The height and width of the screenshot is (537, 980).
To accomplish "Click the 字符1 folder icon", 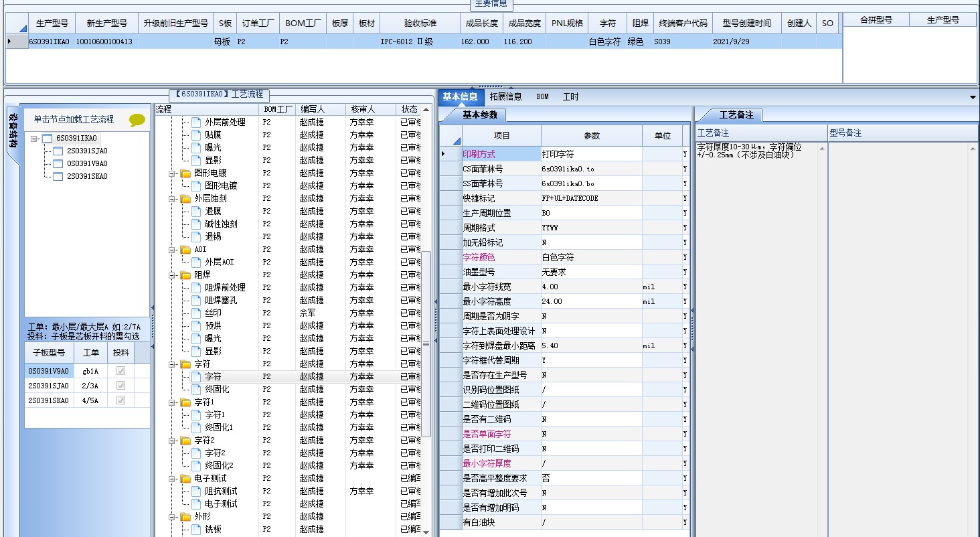I will (x=185, y=402).
